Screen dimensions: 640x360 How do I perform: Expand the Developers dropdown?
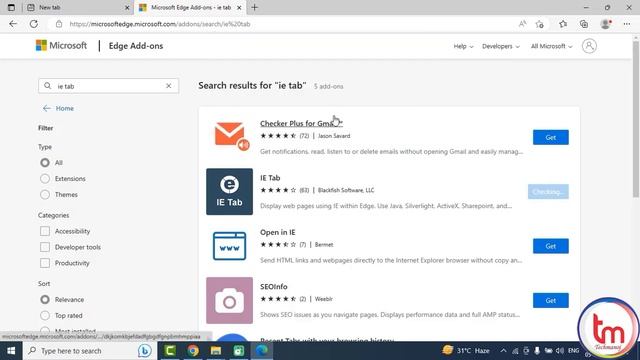[501, 46]
